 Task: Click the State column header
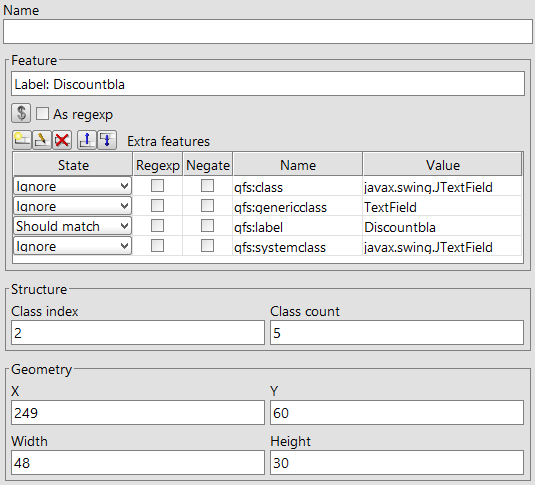[73, 165]
